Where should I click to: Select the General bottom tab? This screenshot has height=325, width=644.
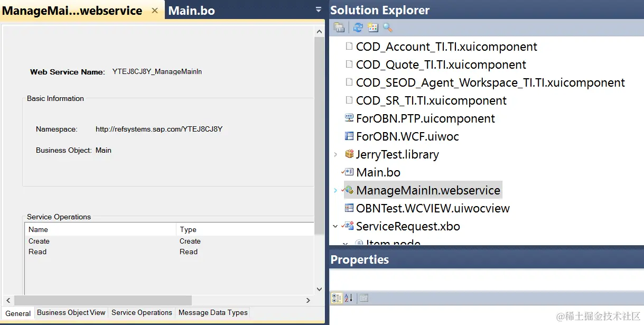(18, 313)
